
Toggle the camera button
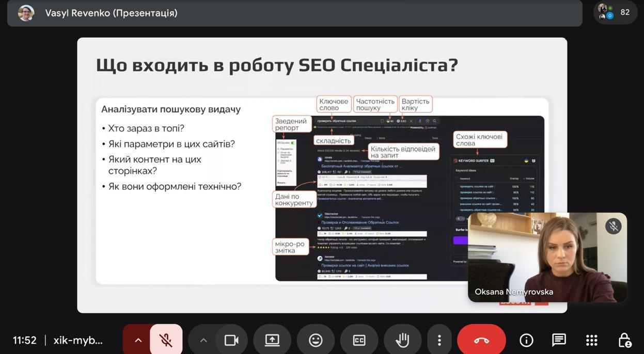coord(231,340)
